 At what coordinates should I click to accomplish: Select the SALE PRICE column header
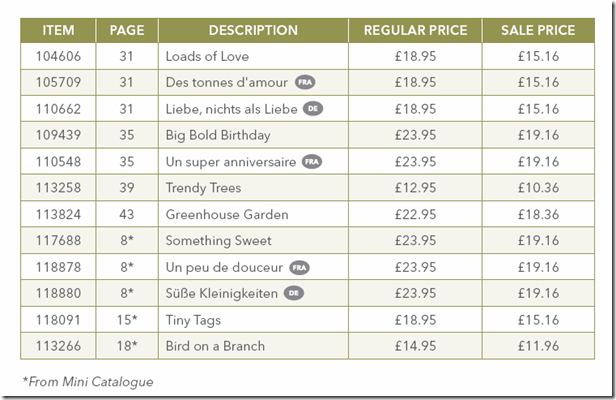pyautogui.click(x=538, y=30)
